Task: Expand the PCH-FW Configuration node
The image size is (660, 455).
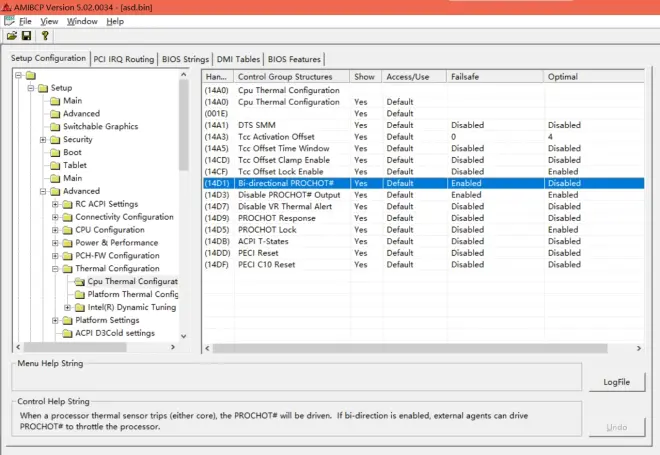Action: (x=55, y=256)
